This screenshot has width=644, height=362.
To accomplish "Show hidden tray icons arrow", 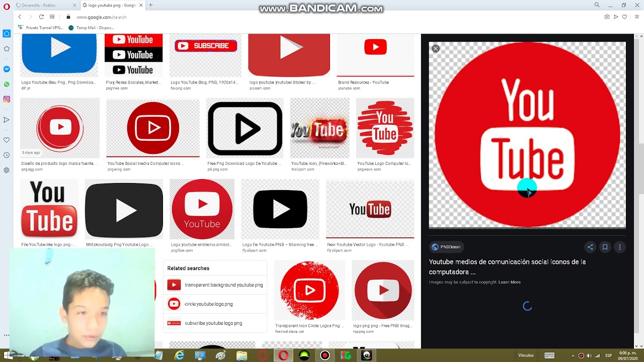I will click(573, 355).
